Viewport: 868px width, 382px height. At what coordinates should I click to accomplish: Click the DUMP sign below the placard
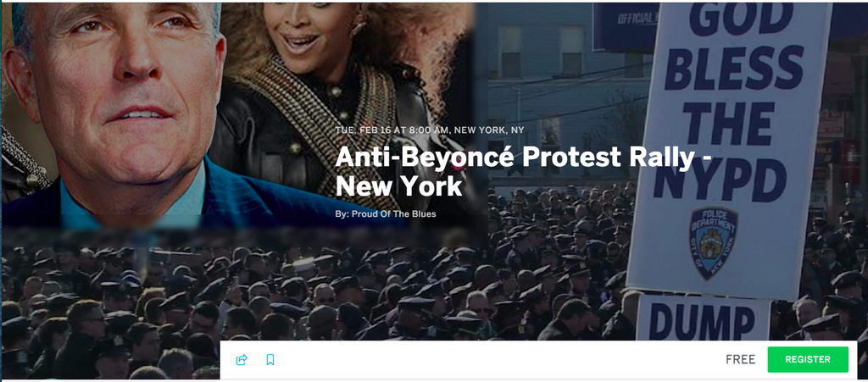tap(703, 319)
